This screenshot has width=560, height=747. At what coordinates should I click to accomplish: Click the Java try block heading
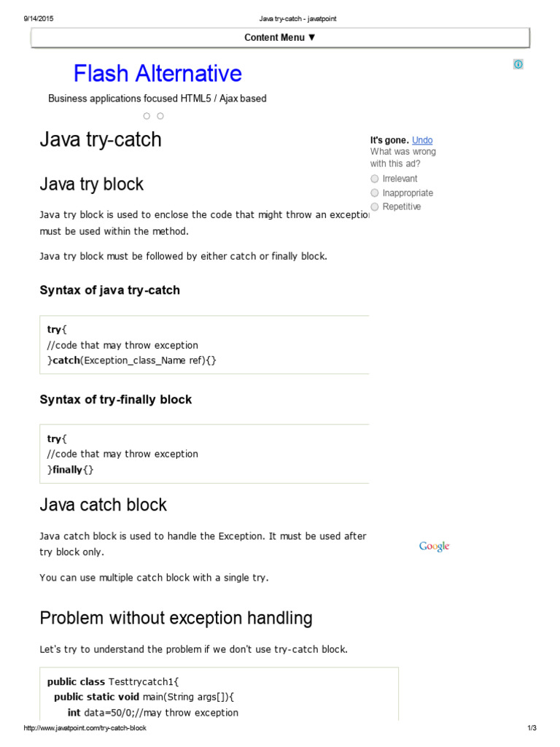click(x=92, y=185)
